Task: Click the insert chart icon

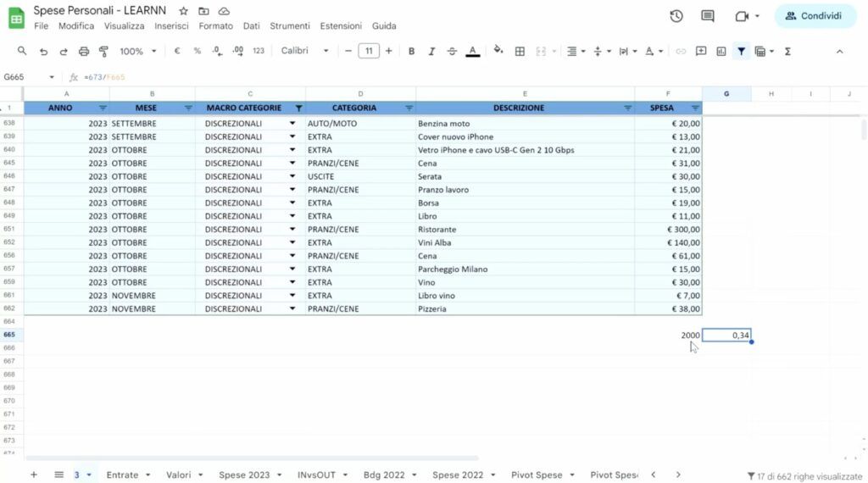Action: 721,52
